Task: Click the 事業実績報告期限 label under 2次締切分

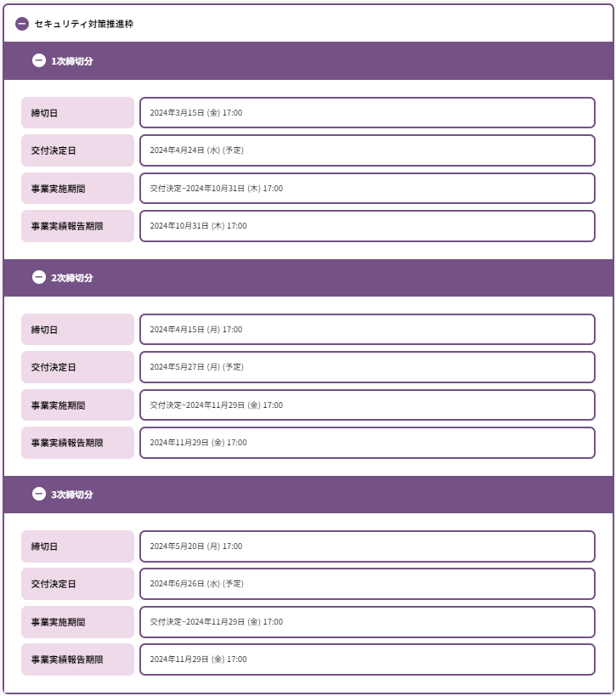Action: (77, 443)
